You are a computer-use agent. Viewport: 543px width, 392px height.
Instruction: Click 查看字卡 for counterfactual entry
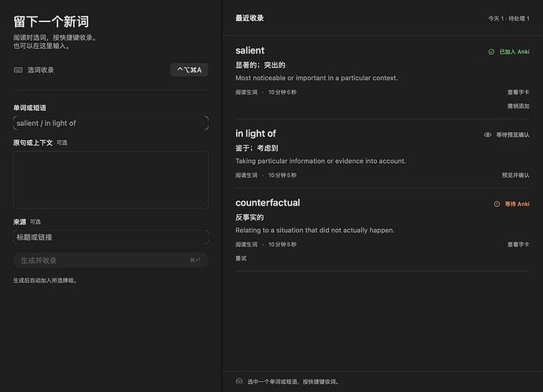click(518, 245)
